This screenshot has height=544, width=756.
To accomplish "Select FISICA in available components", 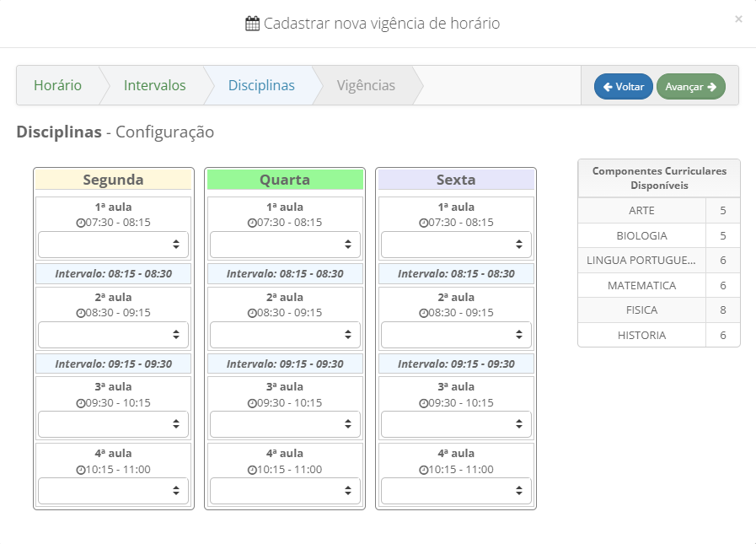I will (641, 310).
